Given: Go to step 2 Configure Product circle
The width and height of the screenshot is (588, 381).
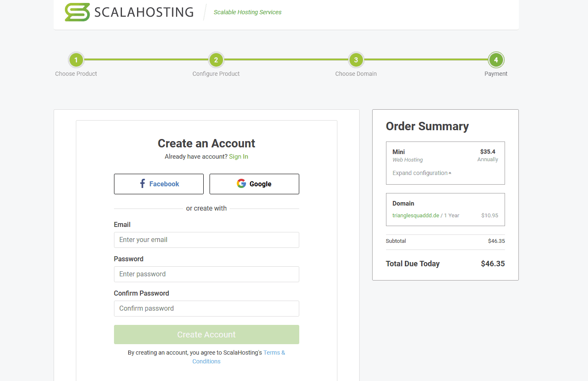Looking at the screenshot, I should coord(216,60).
